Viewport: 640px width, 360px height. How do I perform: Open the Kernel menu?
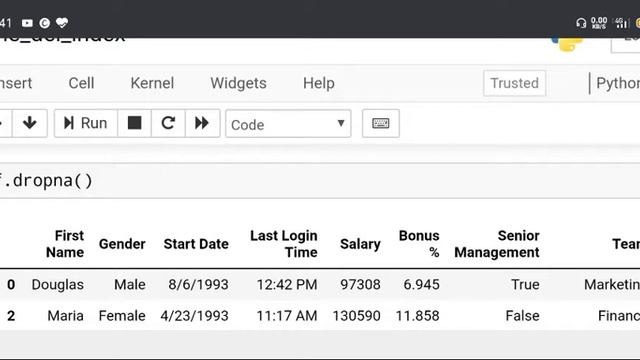(x=152, y=83)
